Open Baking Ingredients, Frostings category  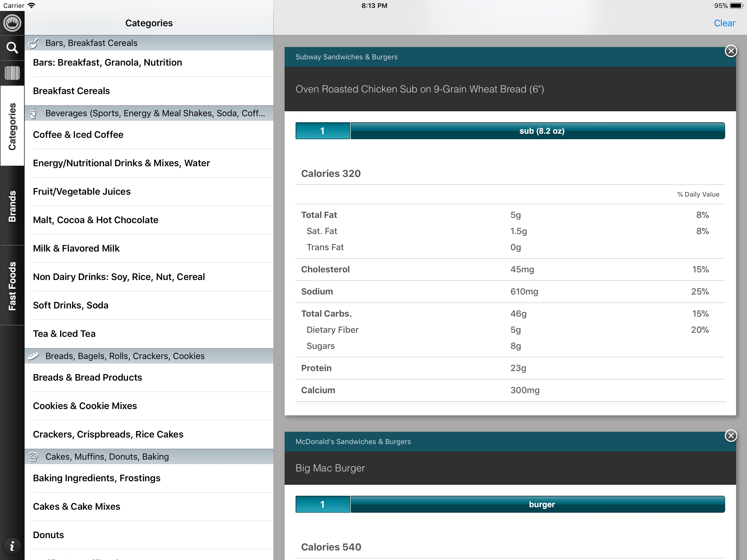pyautogui.click(x=149, y=478)
